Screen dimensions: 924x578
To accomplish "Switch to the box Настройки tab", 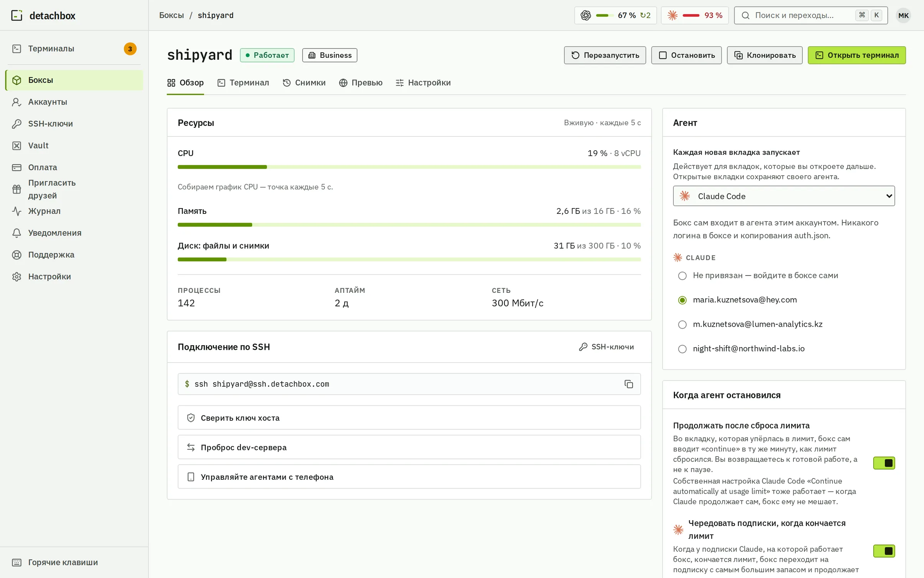I will click(x=423, y=83).
